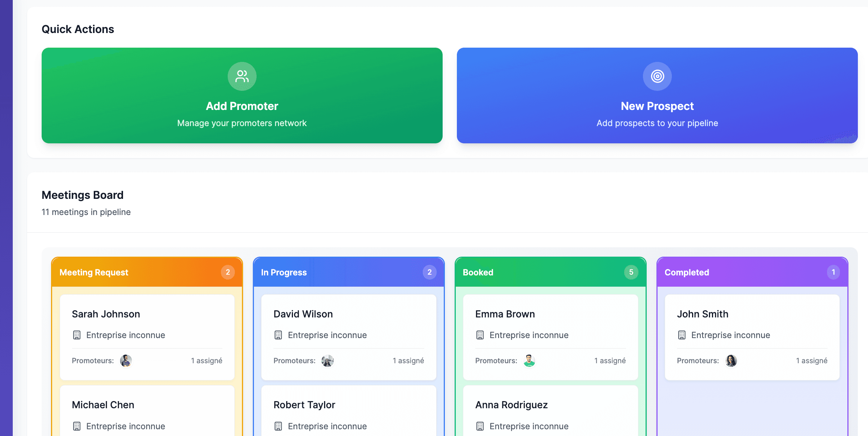Click the '11 meetings in pipeline' text
The width and height of the screenshot is (868, 436).
click(x=86, y=212)
